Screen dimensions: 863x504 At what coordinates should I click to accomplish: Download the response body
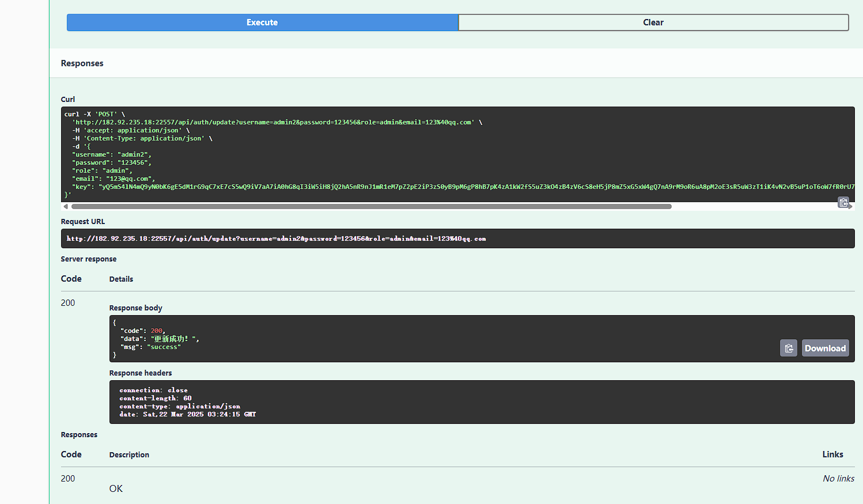coord(825,348)
